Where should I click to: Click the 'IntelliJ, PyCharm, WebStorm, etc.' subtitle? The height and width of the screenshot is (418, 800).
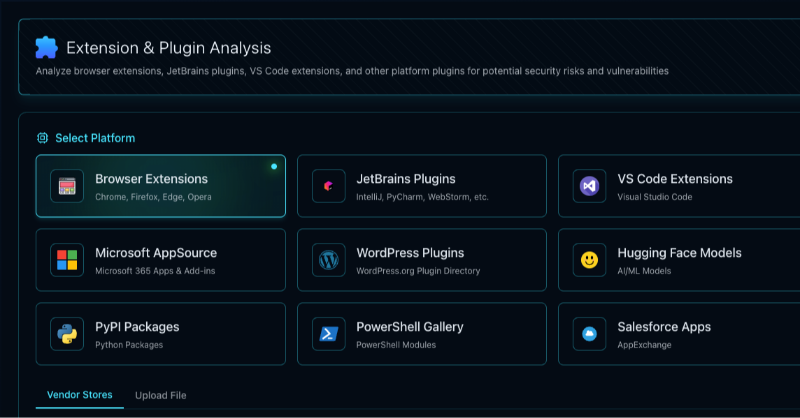point(422,197)
